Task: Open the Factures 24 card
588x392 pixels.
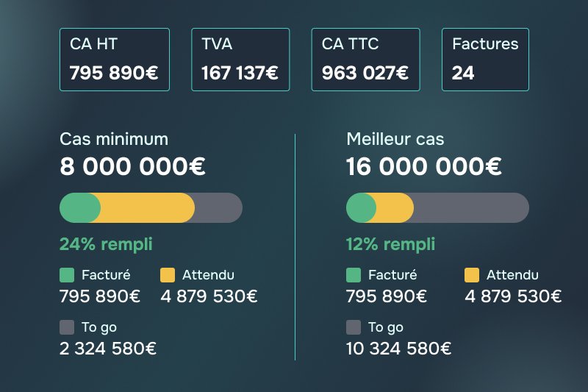Action: point(485,60)
